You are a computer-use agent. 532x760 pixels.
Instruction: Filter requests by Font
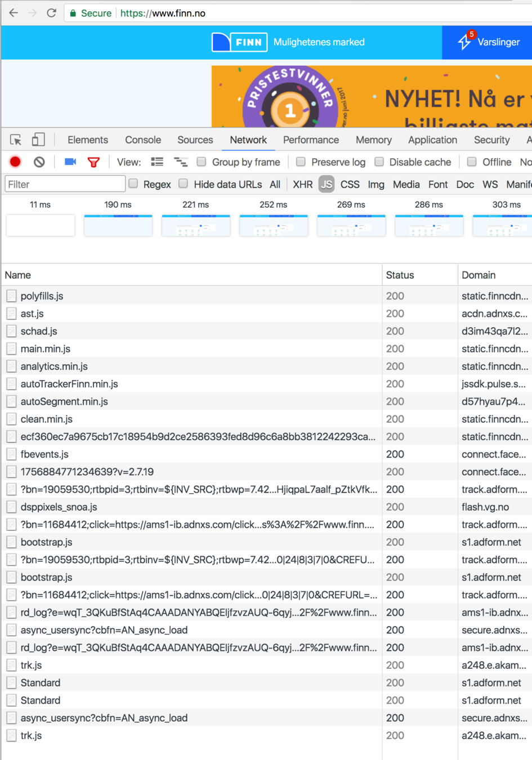click(x=438, y=184)
